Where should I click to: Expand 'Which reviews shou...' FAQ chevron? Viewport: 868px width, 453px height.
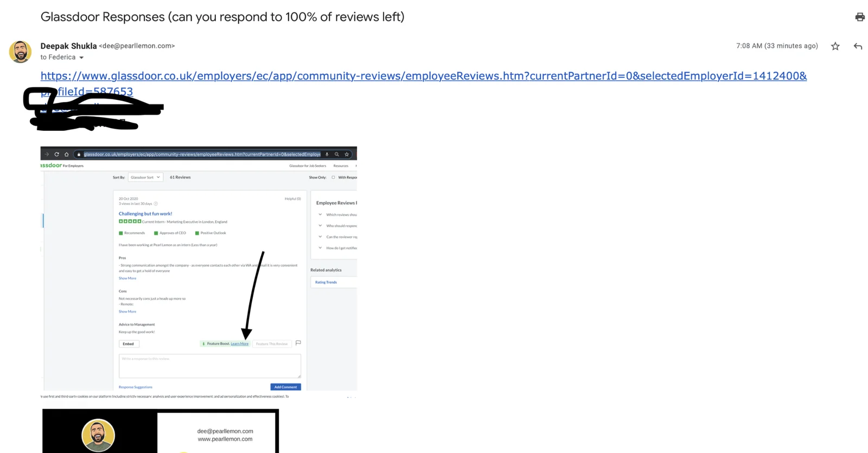click(320, 215)
